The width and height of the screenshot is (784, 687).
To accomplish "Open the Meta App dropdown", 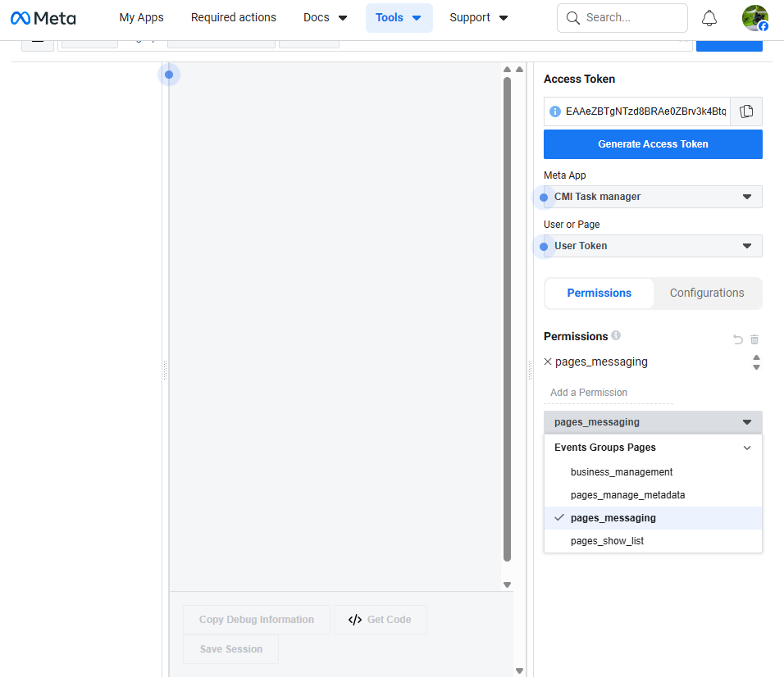I will (x=653, y=197).
